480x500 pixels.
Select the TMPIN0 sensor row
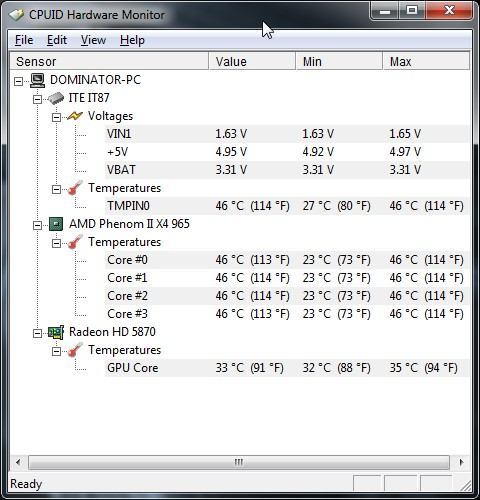(x=287, y=206)
